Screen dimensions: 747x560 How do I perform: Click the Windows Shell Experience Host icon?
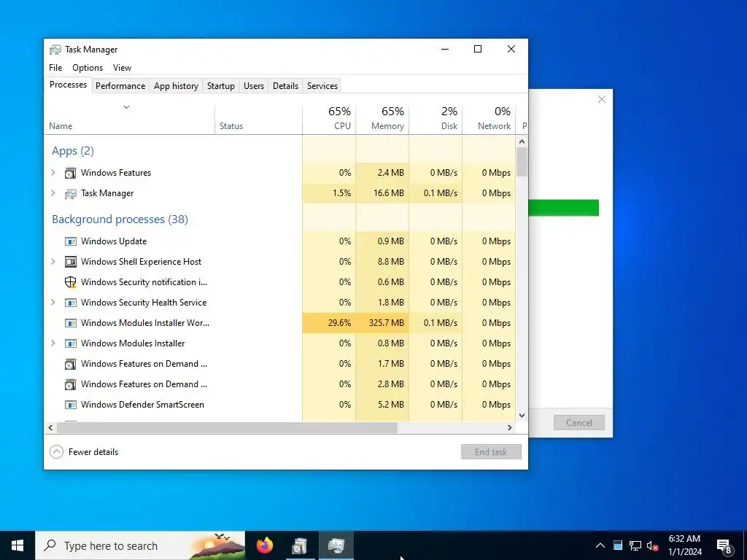tap(70, 262)
